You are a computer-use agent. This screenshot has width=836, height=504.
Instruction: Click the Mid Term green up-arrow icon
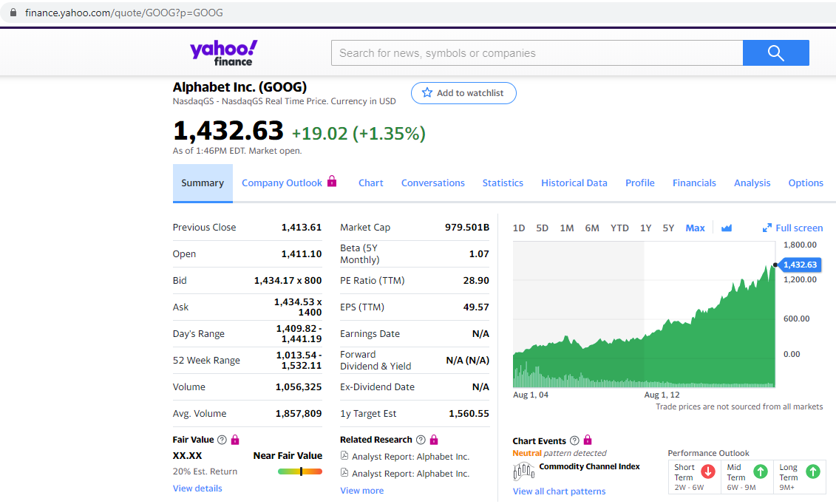760,471
